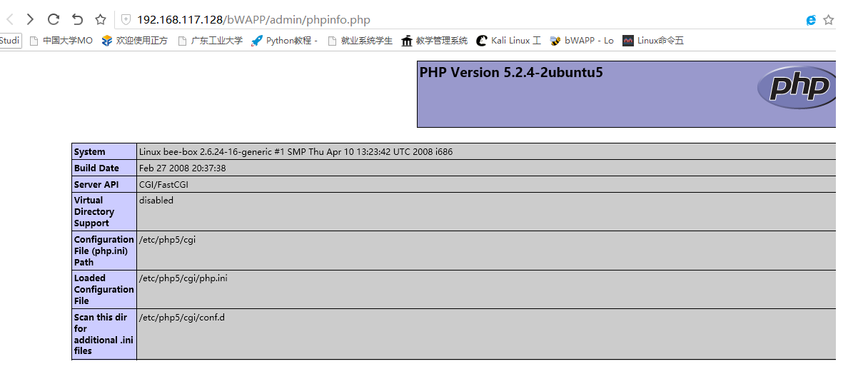868x369 pixels.
Task: Click the favorites star at the right end of the address bar
Action: click(x=828, y=20)
